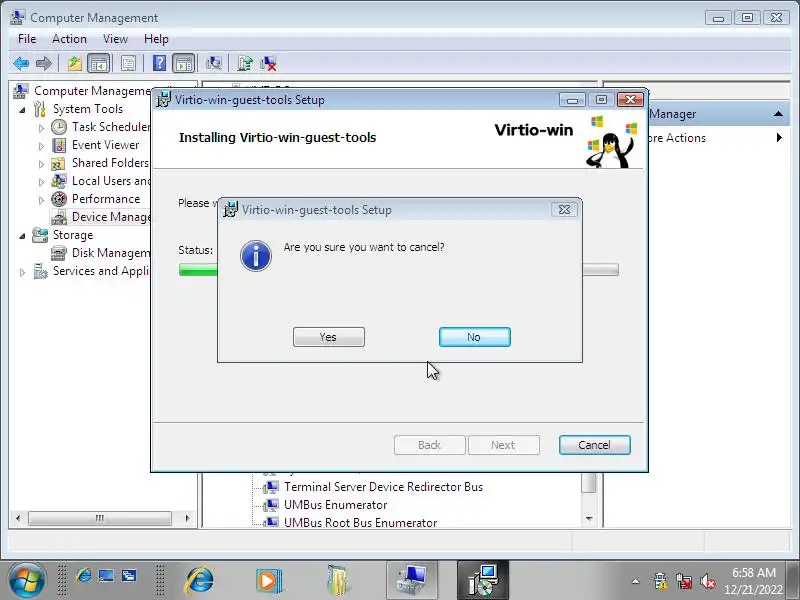Click the Properties toolbar icon
Screen dimensions: 800x600
point(129,64)
